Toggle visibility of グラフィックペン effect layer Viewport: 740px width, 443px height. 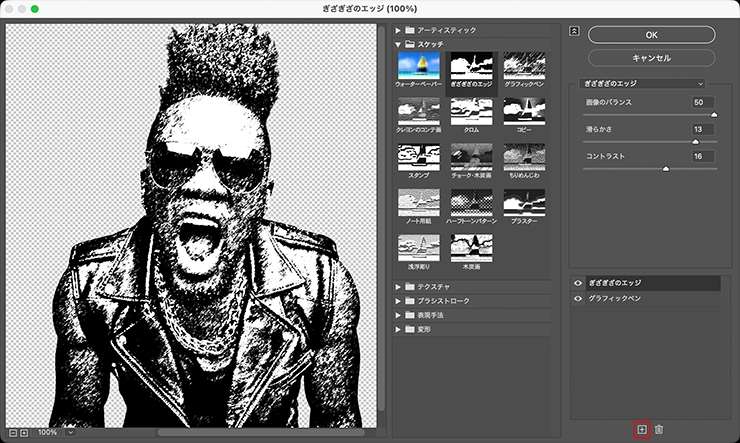578,299
